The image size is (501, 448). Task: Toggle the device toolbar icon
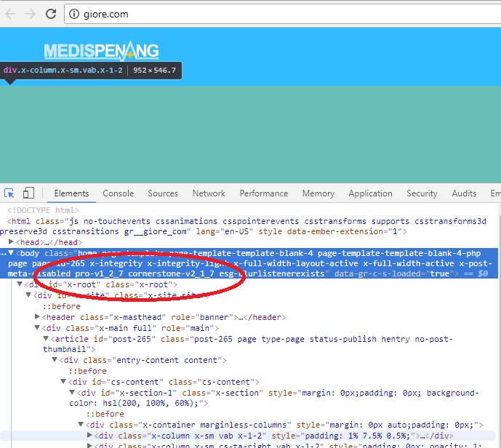pyautogui.click(x=29, y=193)
